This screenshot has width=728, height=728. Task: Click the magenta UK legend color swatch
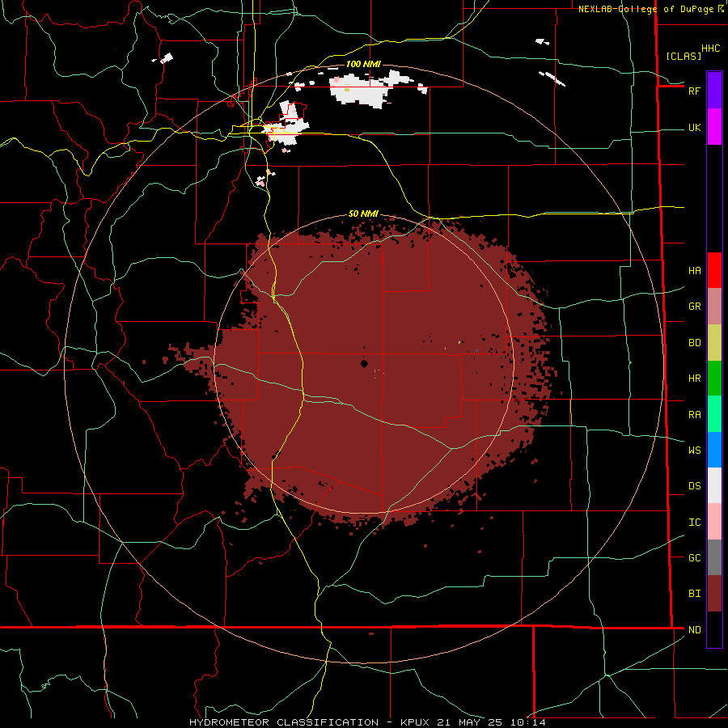pos(714,127)
